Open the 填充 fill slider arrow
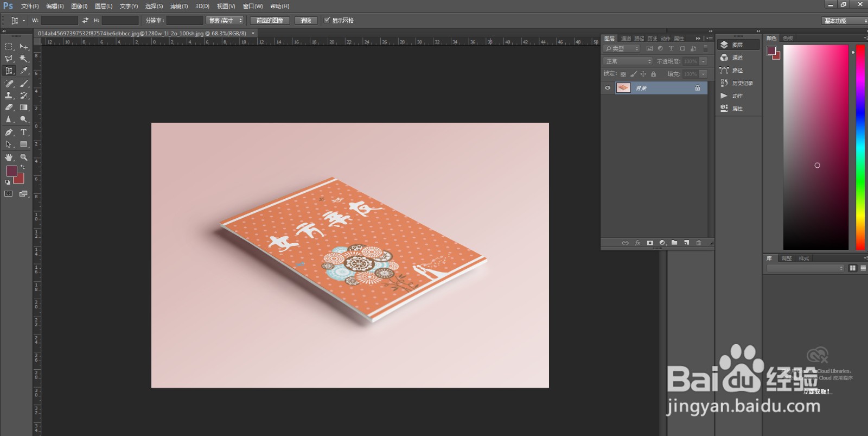Image resolution: width=868 pixels, height=436 pixels. click(704, 74)
